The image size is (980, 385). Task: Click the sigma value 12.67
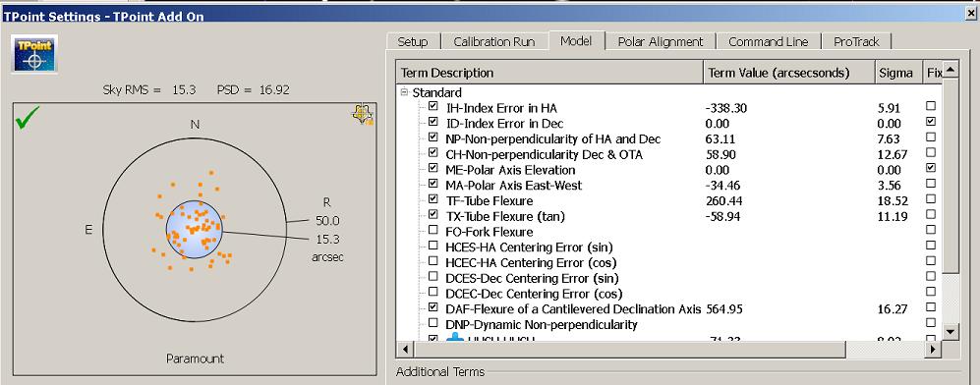coord(893,154)
